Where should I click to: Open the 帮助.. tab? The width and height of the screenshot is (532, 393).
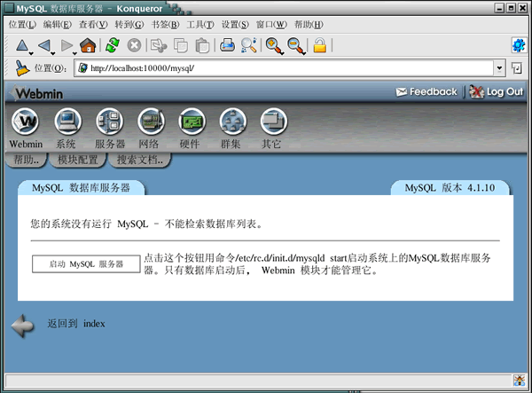tap(26, 160)
